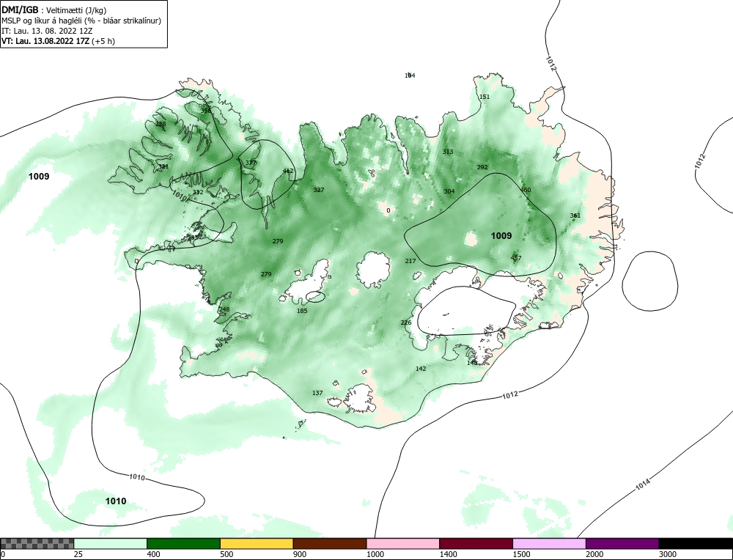
Task: Click the checkered gray 0–25 legend swatch
Action: click(x=37, y=543)
